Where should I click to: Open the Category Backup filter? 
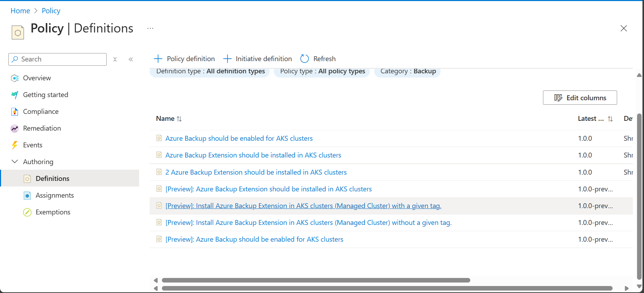pos(408,72)
